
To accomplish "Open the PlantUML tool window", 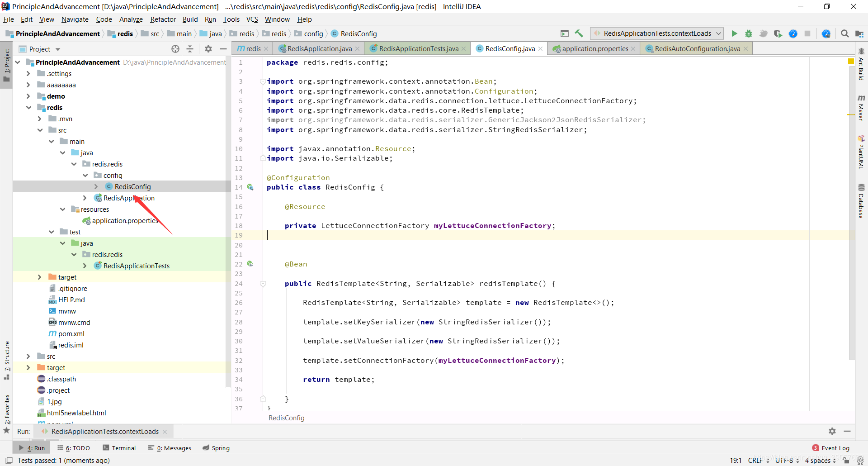I will click(861, 152).
